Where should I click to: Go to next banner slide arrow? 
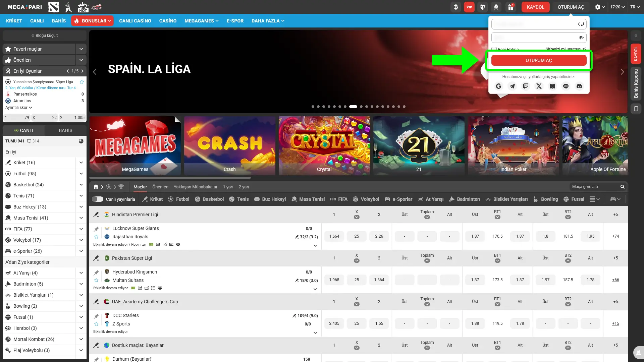[x=622, y=72]
